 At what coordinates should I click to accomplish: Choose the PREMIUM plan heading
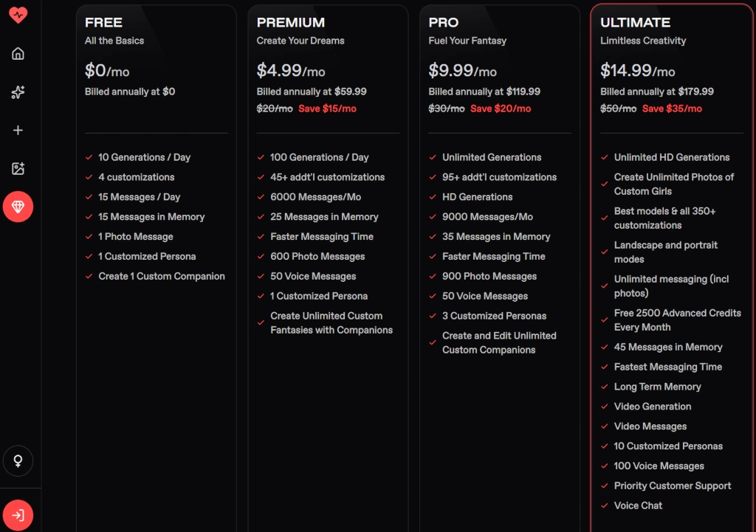[290, 23]
